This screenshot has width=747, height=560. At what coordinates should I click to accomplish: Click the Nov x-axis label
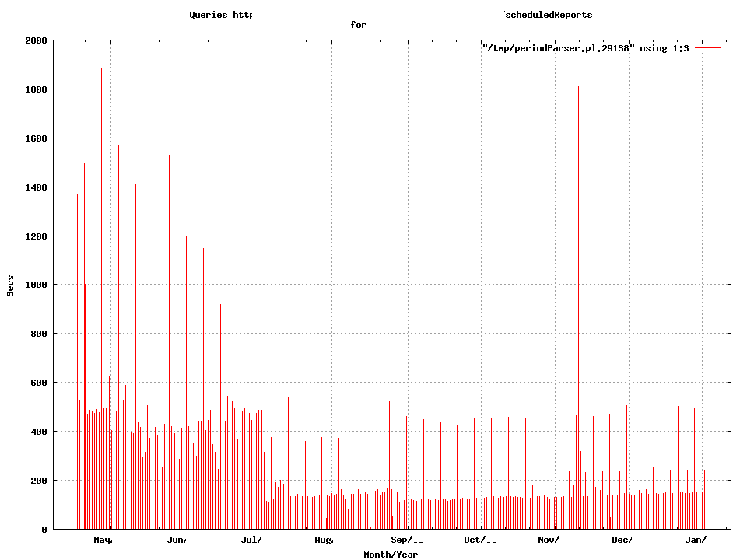pyautogui.click(x=549, y=540)
